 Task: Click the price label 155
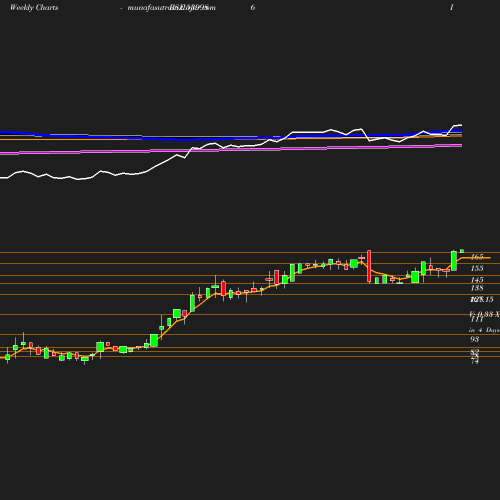477,268
